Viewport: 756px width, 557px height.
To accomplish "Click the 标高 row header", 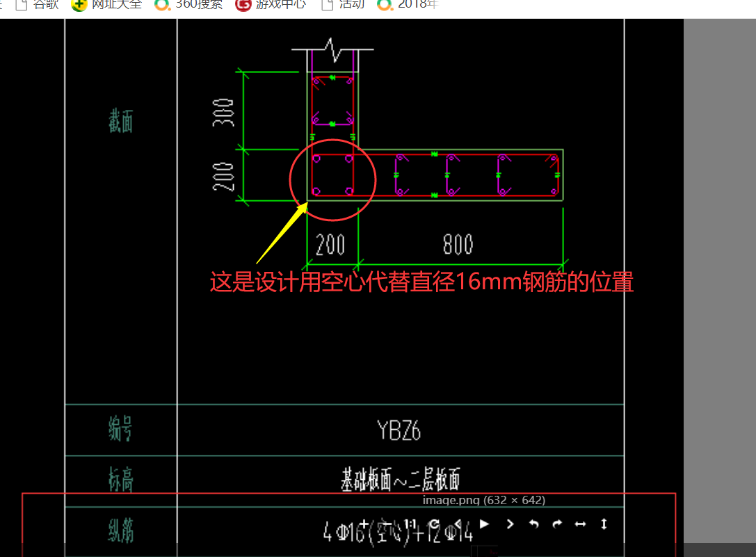I will [120, 479].
